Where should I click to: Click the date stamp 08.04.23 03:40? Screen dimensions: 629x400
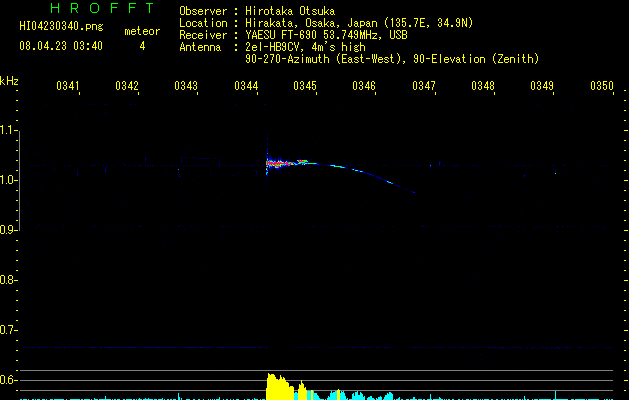click(x=61, y=46)
